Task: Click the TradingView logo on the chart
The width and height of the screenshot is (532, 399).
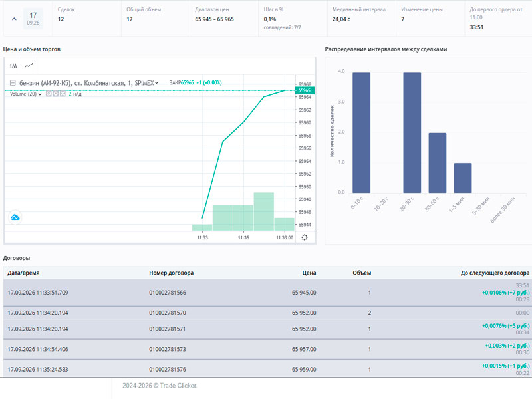Action: tap(15, 217)
